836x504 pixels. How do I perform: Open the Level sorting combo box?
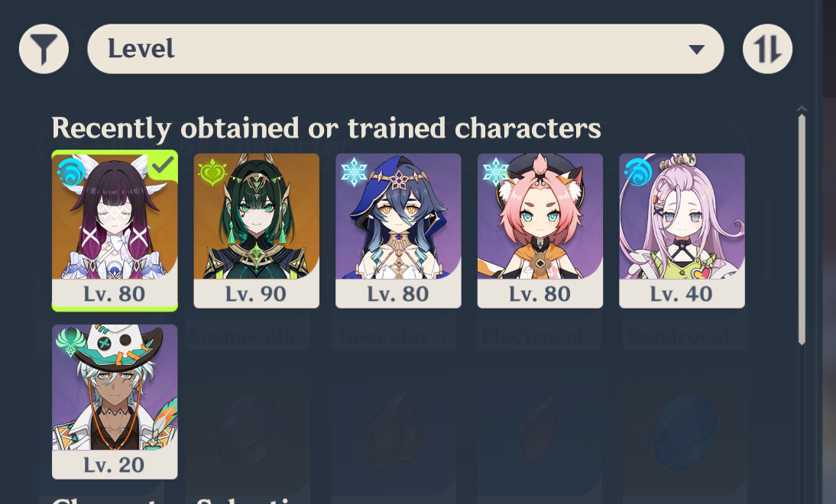tap(405, 49)
